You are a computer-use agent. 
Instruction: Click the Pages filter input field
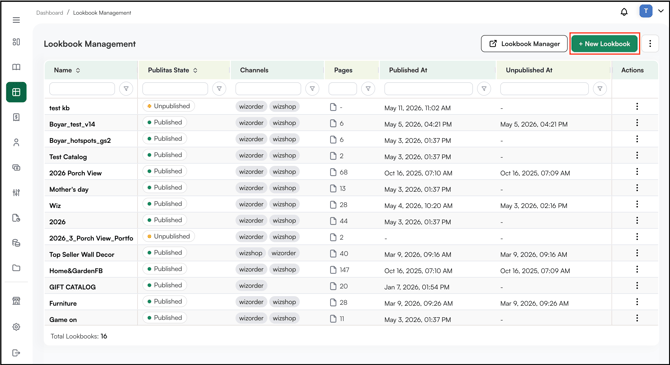pos(343,89)
